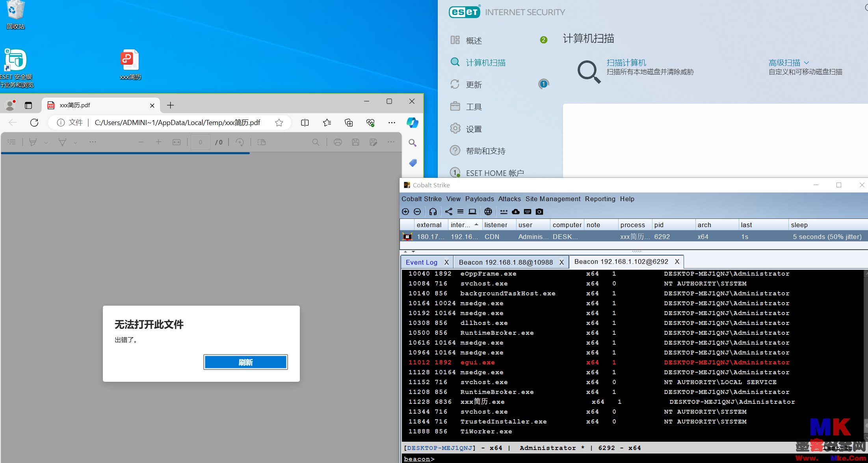
Task: Open Cobalt Strike menu item
Action: [421, 199]
